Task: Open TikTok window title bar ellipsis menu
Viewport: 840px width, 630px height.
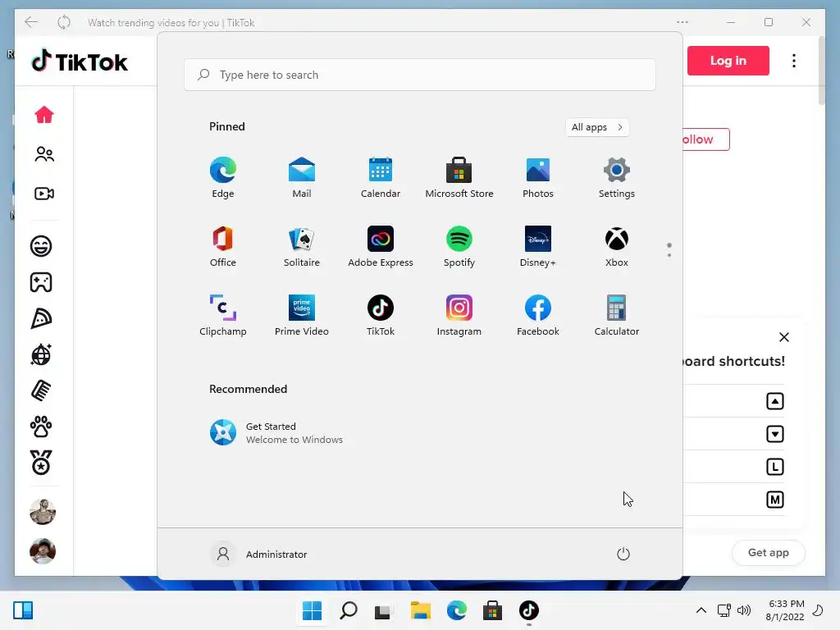Action: point(682,22)
